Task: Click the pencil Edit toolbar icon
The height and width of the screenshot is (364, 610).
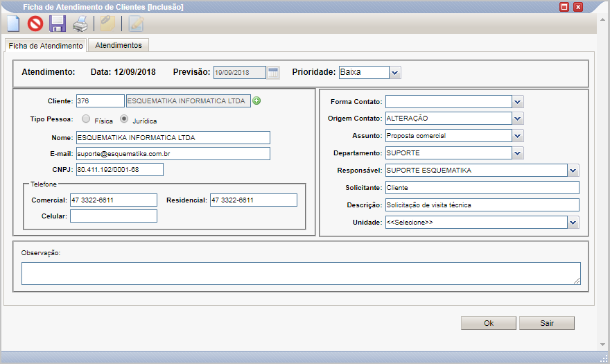Action: coord(136,24)
